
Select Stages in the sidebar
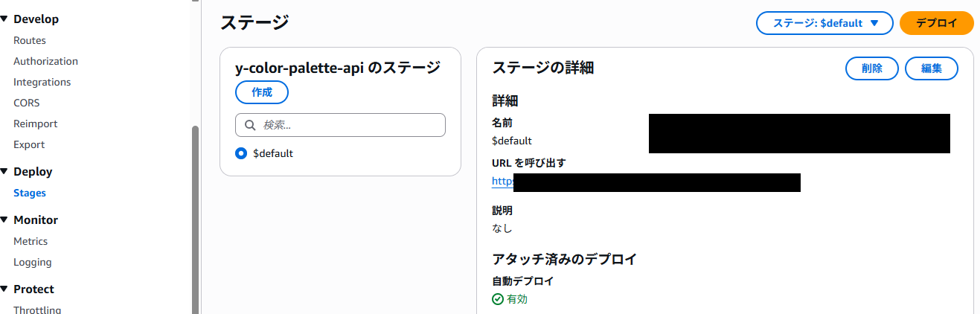click(30, 193)
